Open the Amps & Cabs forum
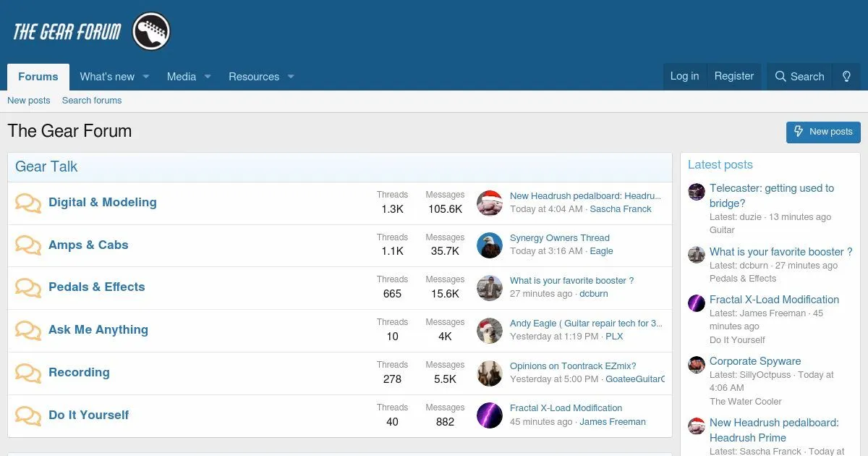 88,245
